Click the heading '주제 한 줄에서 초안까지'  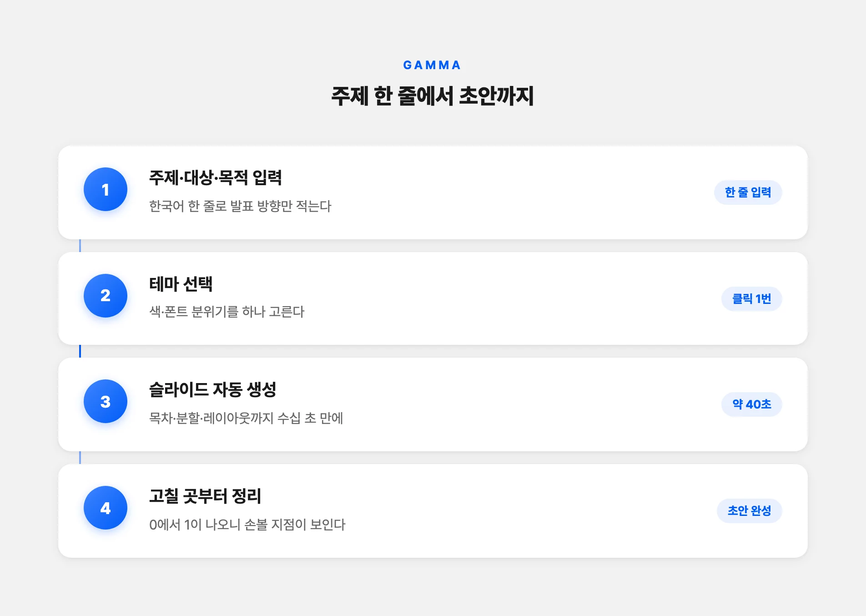pyautogui.click(x=433, y=96)
